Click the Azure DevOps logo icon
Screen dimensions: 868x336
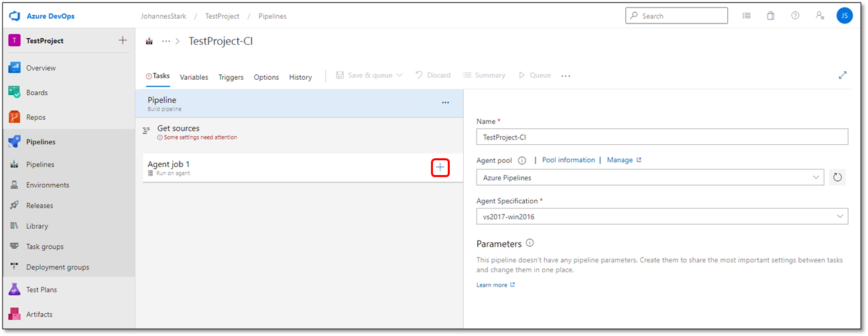(x=14, y=15)
